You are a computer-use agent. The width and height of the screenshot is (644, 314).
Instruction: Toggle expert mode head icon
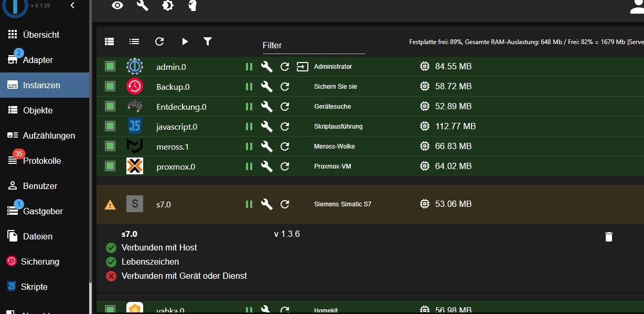[x=192, y=5]
